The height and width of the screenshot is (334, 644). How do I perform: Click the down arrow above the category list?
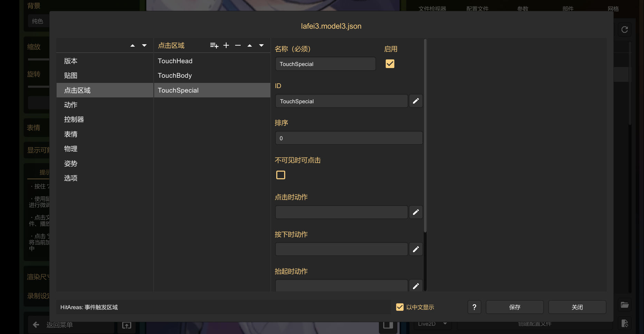coord(144,46)
